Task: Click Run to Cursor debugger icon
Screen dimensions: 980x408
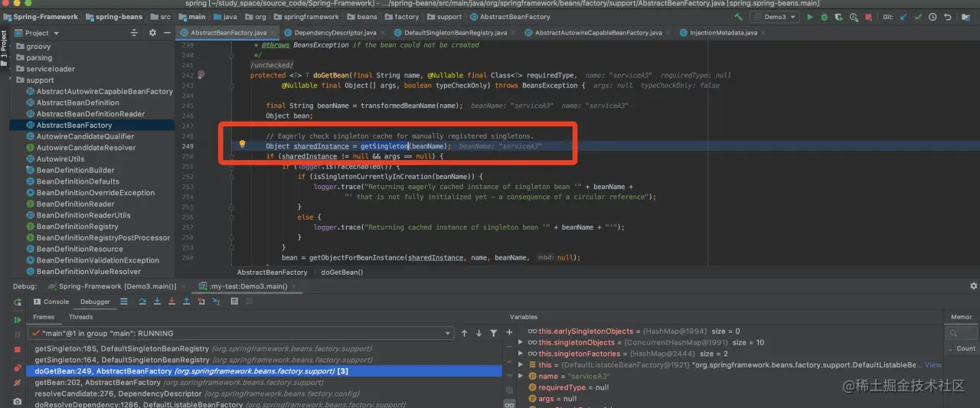Action: (x=216, y=302)
